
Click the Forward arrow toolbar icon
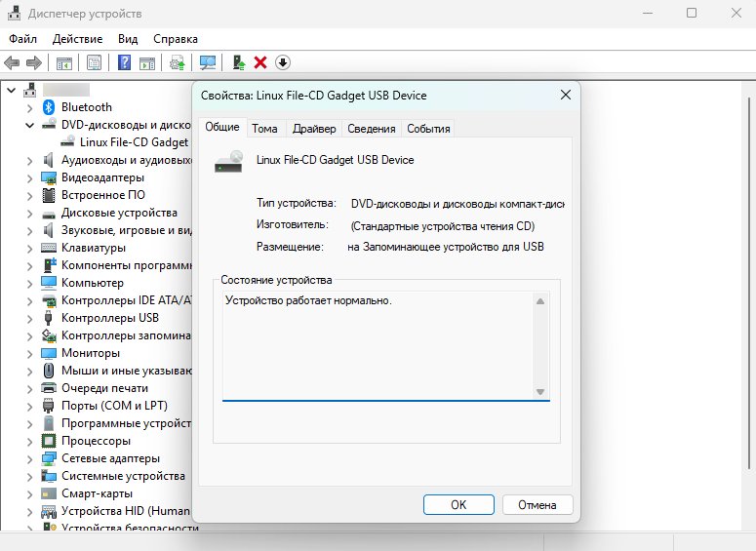[x=34, y=62]
